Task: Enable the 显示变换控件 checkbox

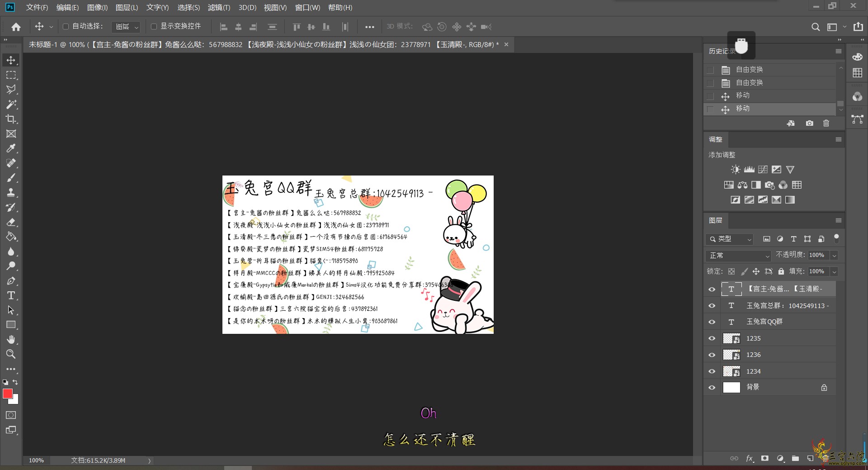Action: tap(154, 27)
